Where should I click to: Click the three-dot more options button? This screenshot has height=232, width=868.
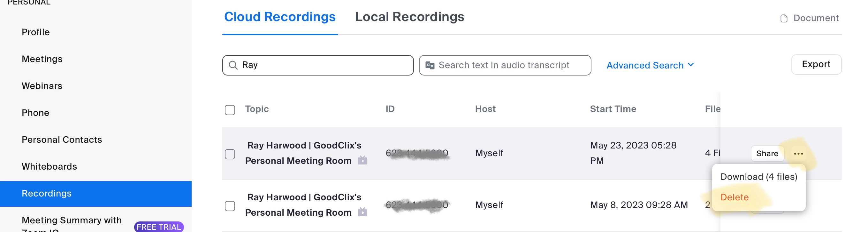pos(798,154)
